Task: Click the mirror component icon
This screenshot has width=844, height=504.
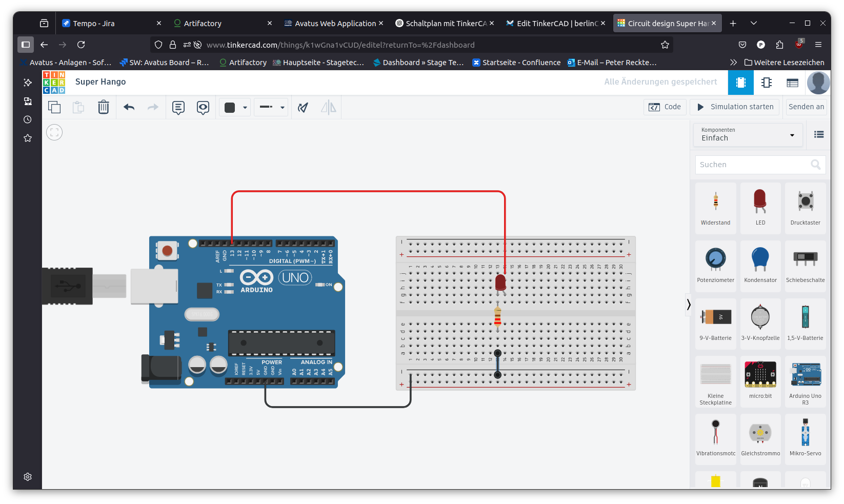Action: [328, 107]
